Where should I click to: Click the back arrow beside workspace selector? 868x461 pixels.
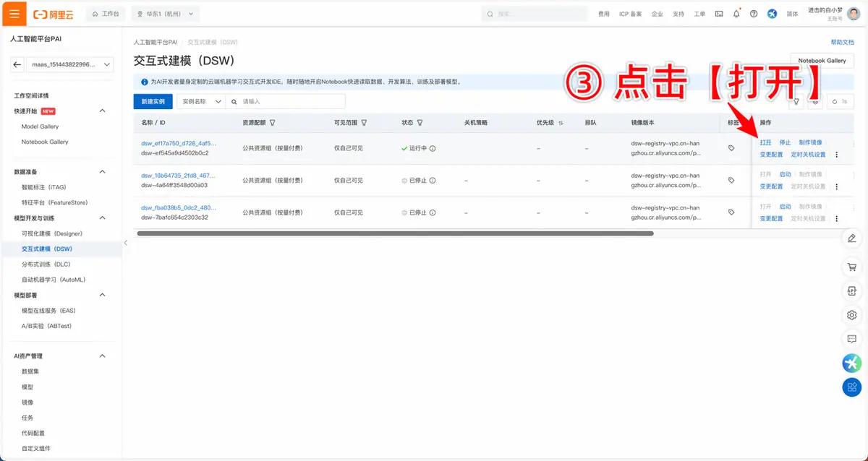pyautogui.click(x=17, y=65)
